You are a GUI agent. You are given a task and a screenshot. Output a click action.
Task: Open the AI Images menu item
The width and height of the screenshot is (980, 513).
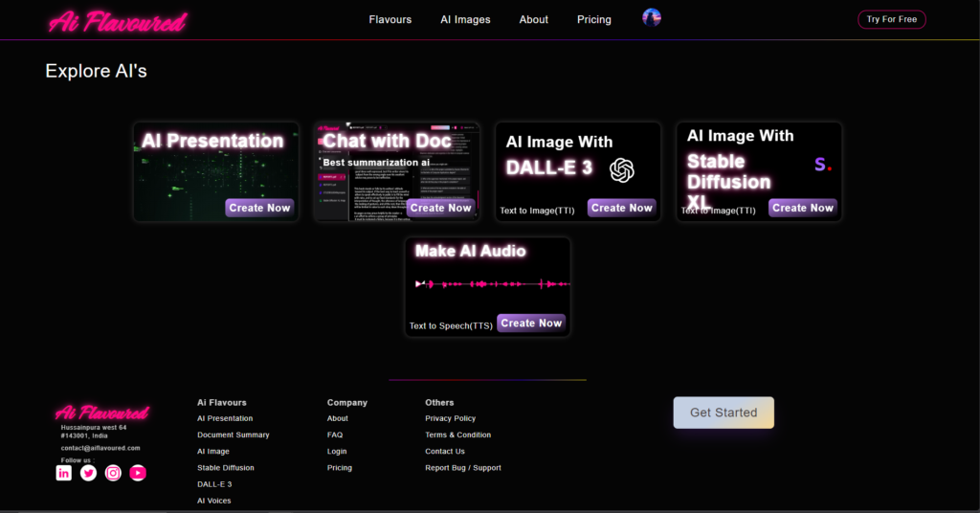click(465, 19)
